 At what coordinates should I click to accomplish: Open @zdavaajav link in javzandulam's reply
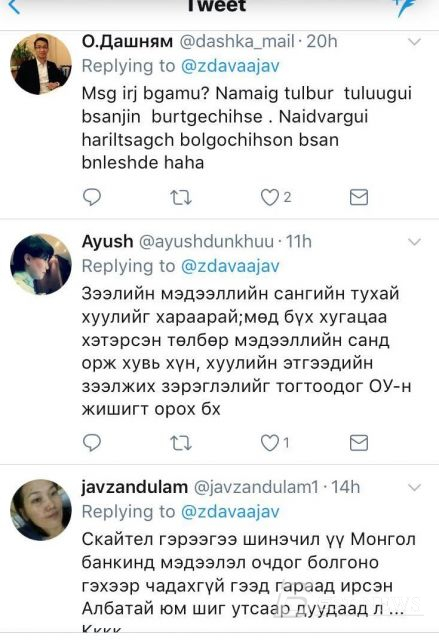230,511
